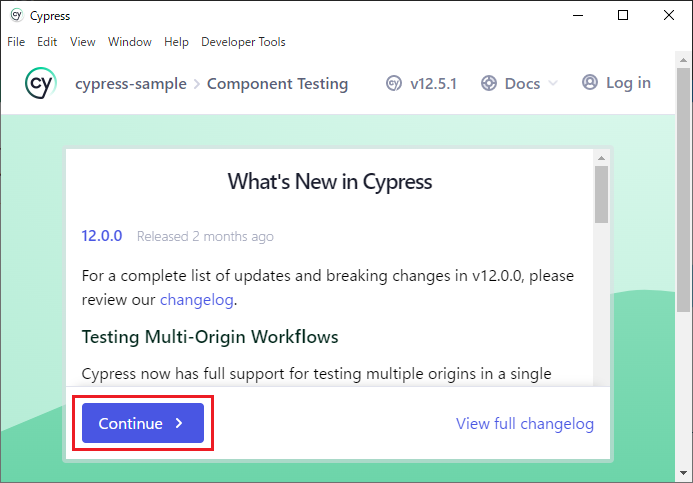Open the Help menu

coord(176,42)
